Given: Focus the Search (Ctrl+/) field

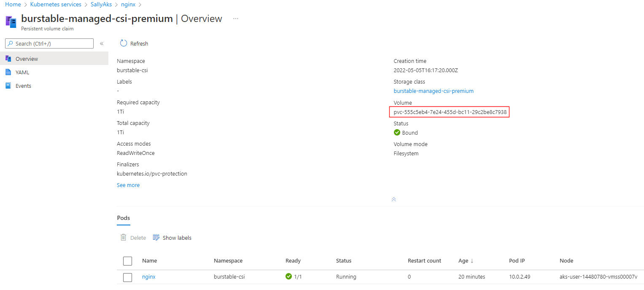Looking at the screenshot, I should tap(49, 43).
